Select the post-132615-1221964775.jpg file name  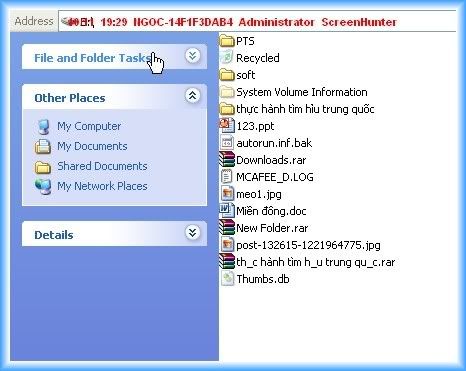click(x=308, y=246)
